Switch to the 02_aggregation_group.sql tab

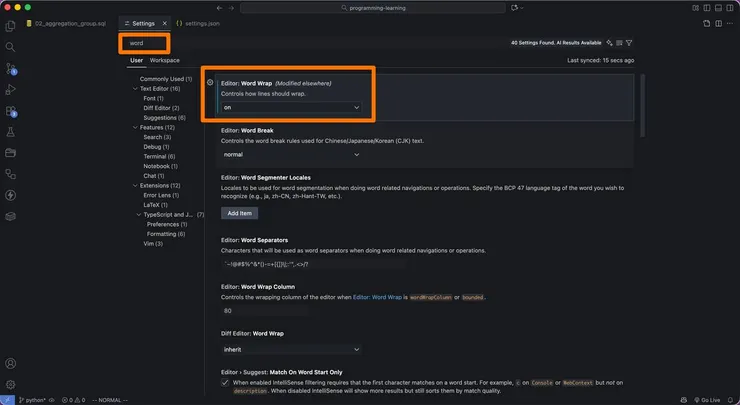[x=66, y=23]
